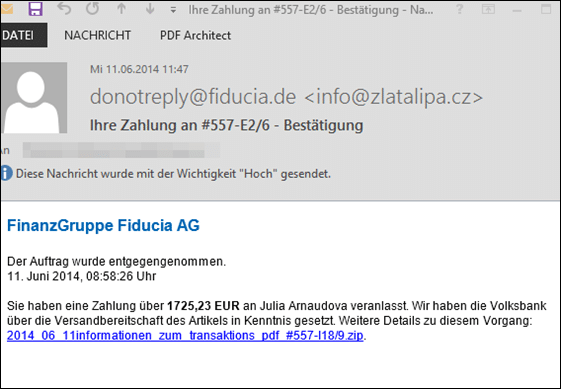The height and width of the screenshot is (389, 561).
Task: Click the timestamp 11. Juni 2014, 08:58:26 Uhr
Action: pos(82,276)
